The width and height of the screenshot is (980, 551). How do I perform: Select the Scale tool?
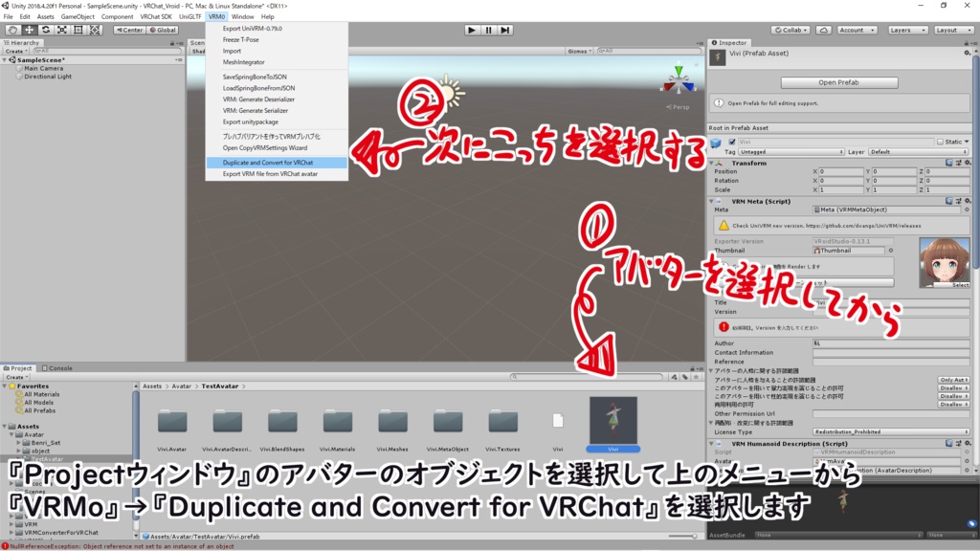point(62,30)
